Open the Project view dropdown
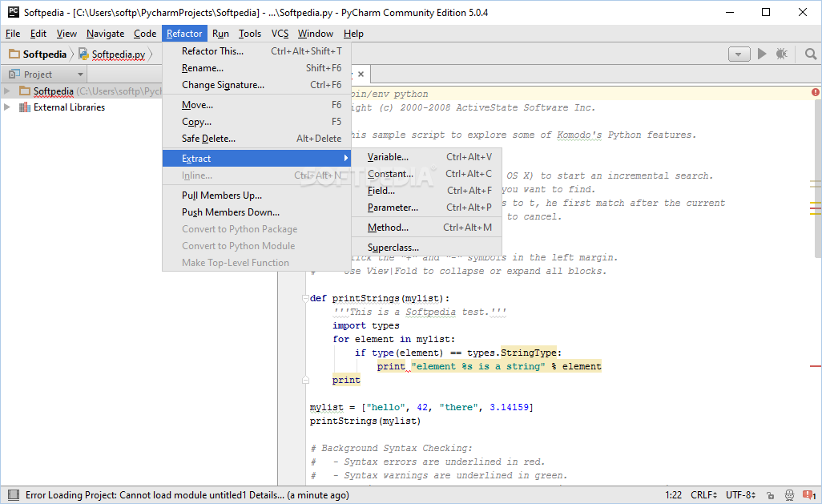 point(79,75)
